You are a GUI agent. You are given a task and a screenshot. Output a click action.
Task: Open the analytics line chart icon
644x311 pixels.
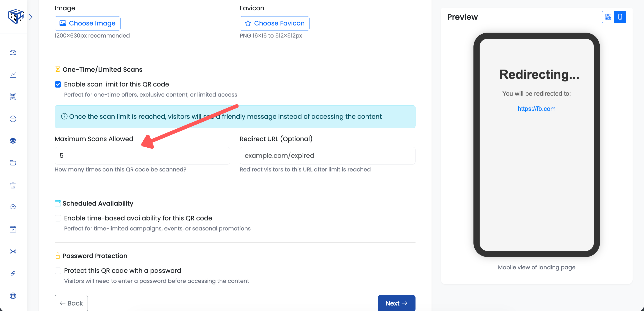13,74
